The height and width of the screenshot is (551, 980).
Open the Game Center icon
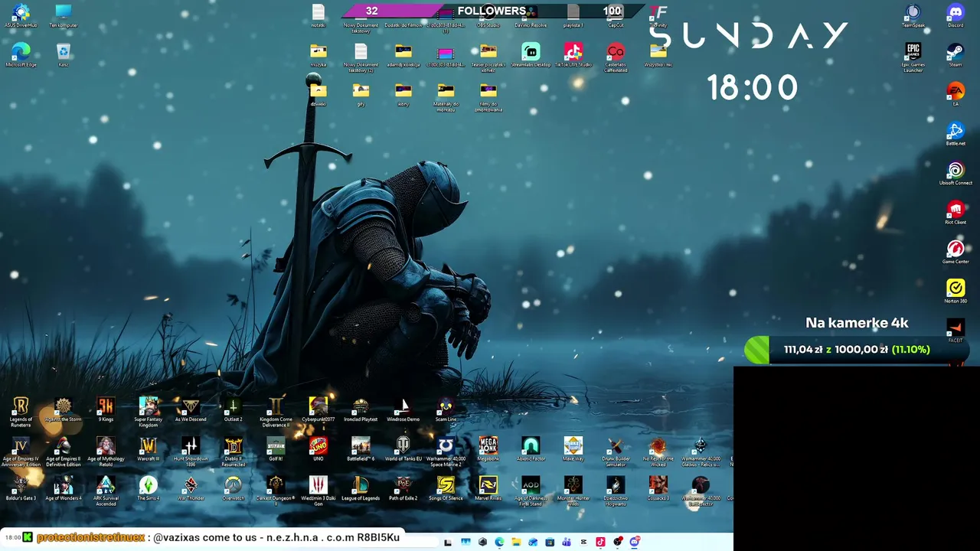[955, 252]
